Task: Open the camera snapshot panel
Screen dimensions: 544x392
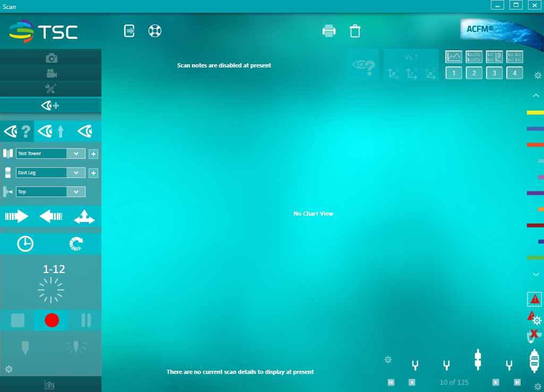Action: (51, 58)
